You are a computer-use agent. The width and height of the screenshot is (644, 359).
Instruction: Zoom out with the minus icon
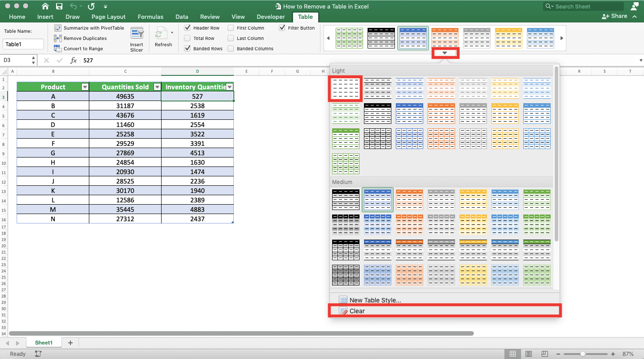pos(559,354)
